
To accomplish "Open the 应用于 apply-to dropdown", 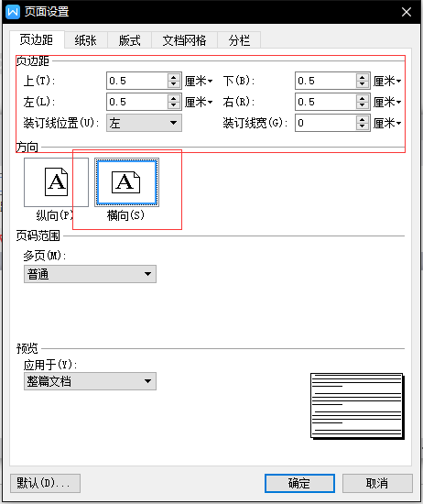I will pos(91,381).
